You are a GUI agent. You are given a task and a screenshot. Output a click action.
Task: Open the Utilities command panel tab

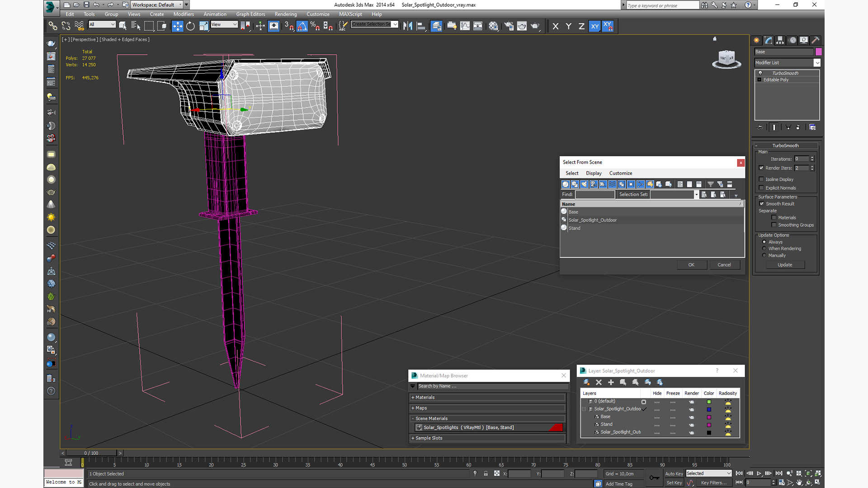(816, 40)
